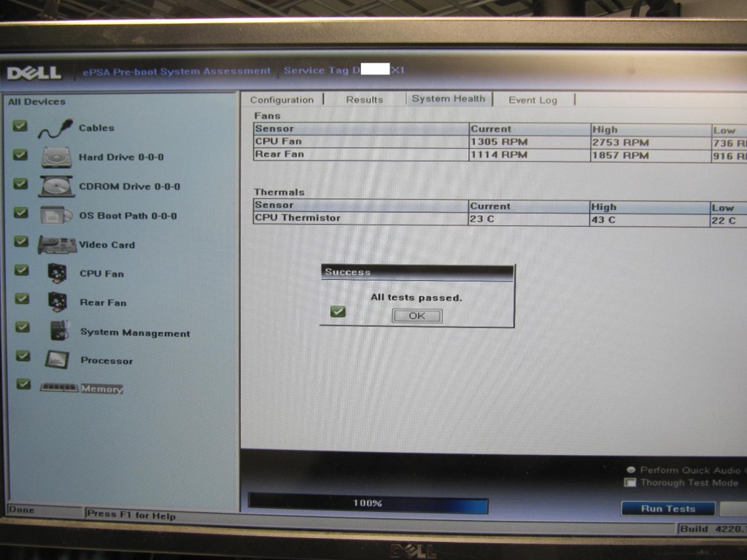Viewport: 747px width, 560px height.
Task: Select the Perform Quick Audio radio button
Action: tap(631, 470)
